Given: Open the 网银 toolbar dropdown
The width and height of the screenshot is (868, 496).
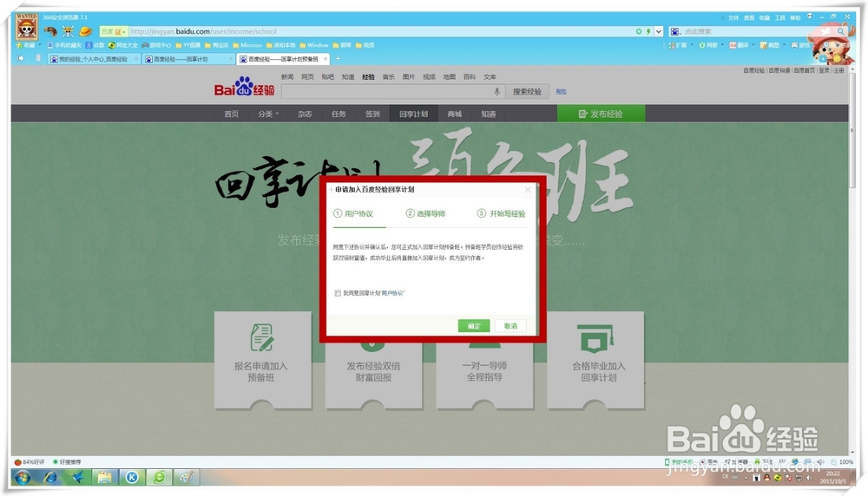Looking at the screenshot, I should [x=712, y=45].
